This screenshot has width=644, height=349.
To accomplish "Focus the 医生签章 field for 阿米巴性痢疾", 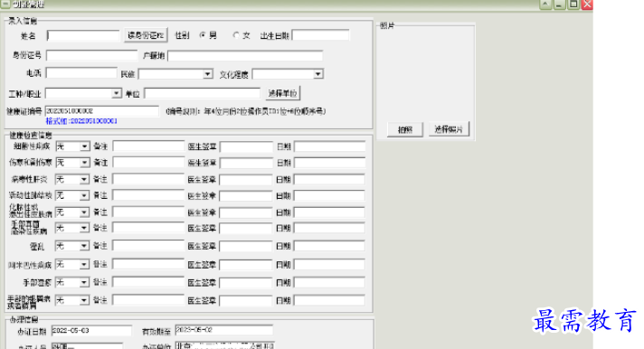I will (246, 265).
